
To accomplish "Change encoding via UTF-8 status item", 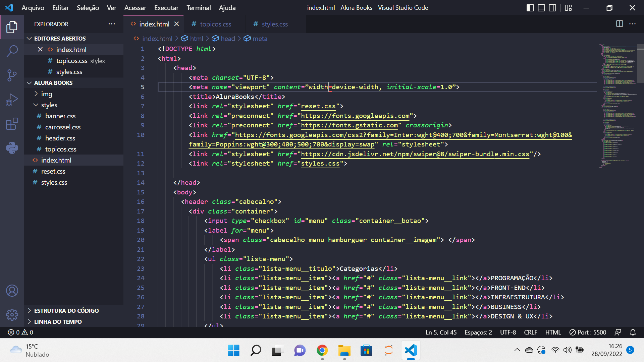I will tap(508, 332).
